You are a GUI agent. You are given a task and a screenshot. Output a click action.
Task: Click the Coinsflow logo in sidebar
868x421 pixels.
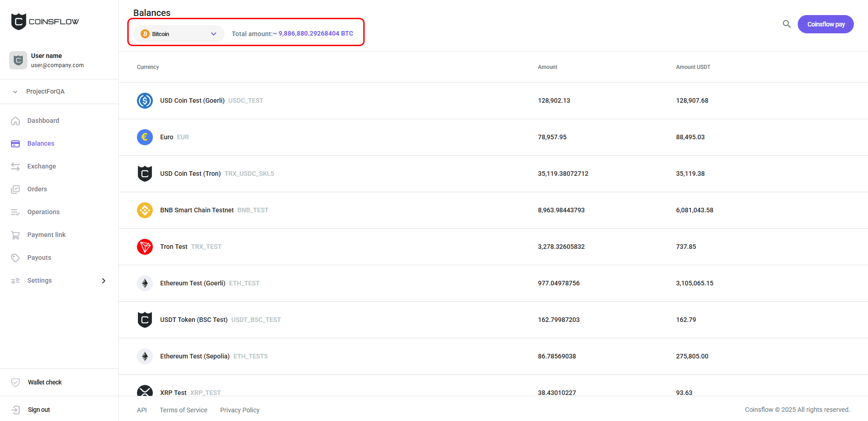coord(45,21)
